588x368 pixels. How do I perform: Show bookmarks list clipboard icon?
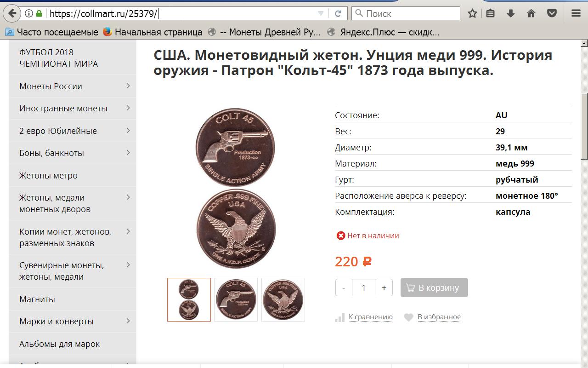[491, 13]
